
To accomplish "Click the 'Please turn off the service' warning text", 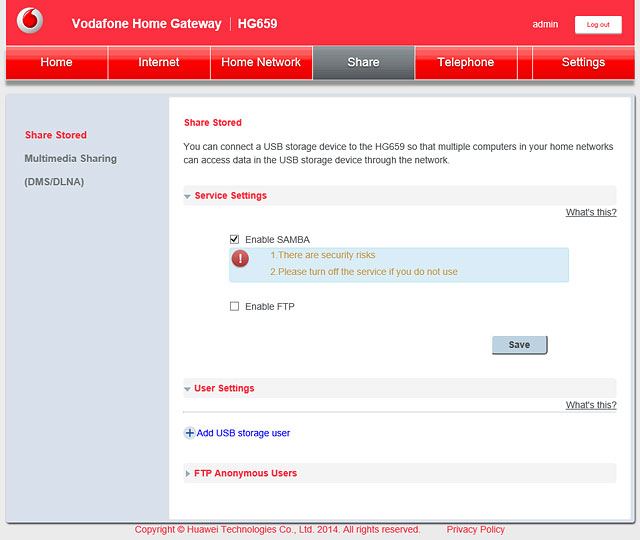I will click(x=364, y=272).
